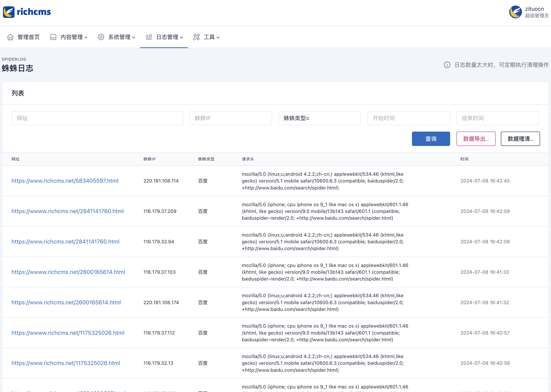Viewport: 551px width, 392px height.
Task: Focus the 蜘蛛IP input field
Action: point(231,118)
